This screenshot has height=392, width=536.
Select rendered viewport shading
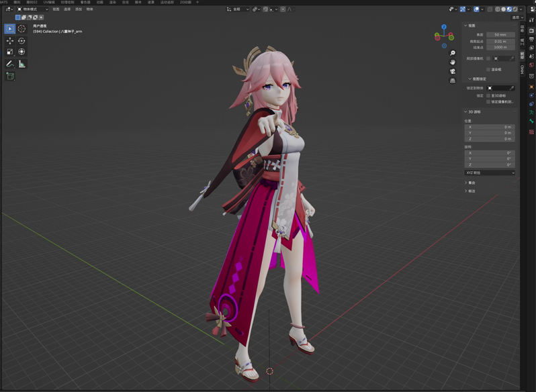coord(515,9)
